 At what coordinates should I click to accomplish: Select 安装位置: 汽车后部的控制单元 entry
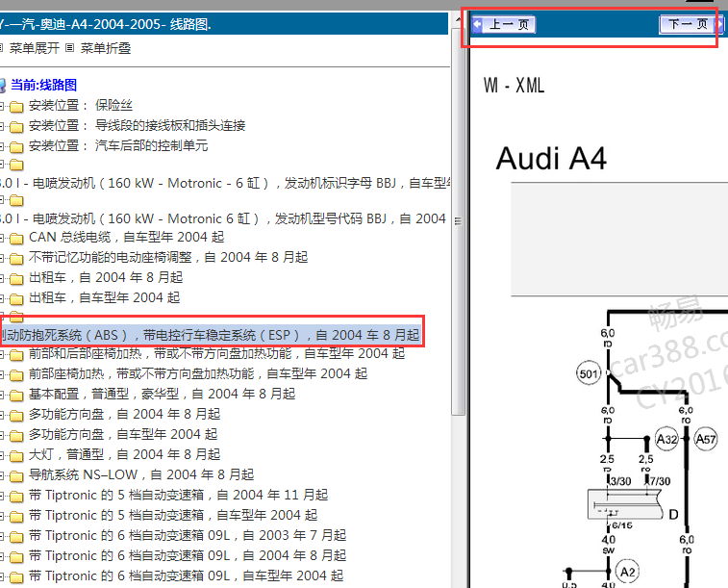[118, 146]
